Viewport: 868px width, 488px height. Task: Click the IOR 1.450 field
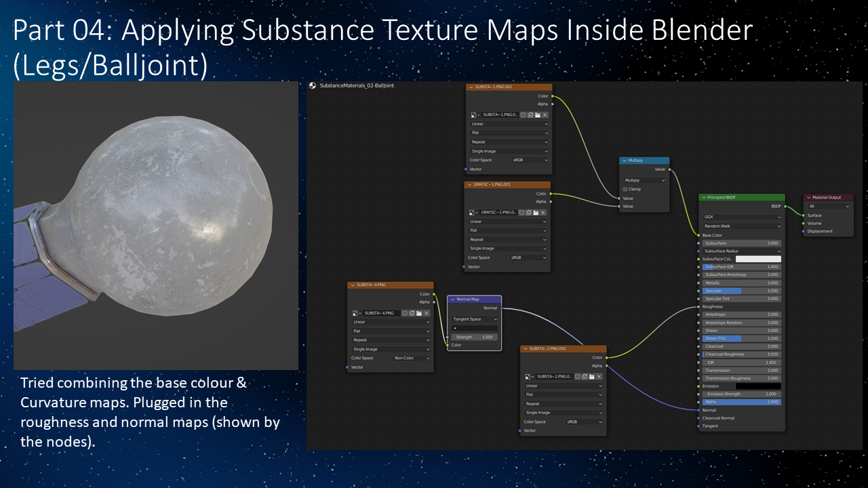tap(742, 363)
